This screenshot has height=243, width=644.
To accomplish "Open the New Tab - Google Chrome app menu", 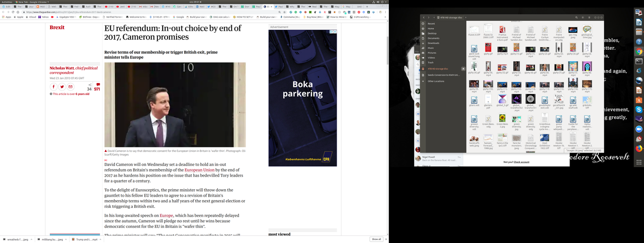I will point(32,2).
